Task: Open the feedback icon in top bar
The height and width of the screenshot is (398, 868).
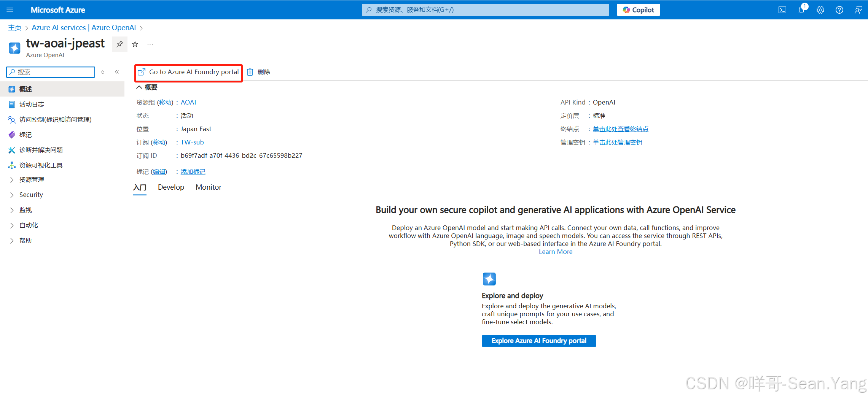Action: [858, 10]
